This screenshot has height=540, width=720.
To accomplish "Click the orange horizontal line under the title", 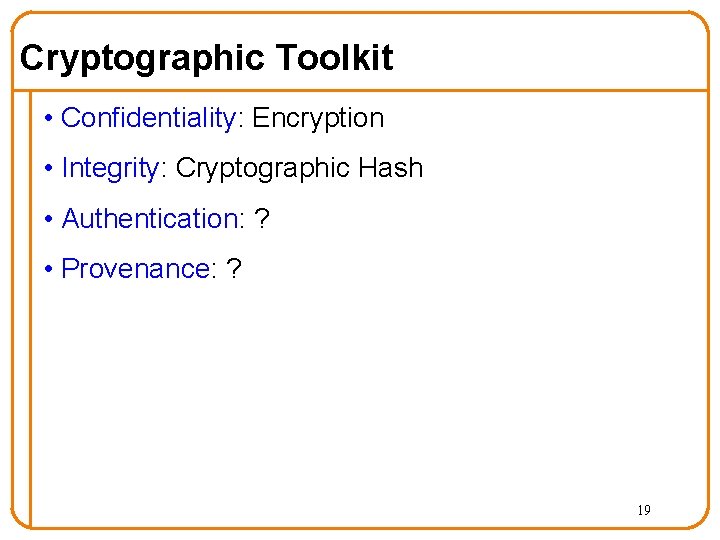I will (x=360, y=90).
